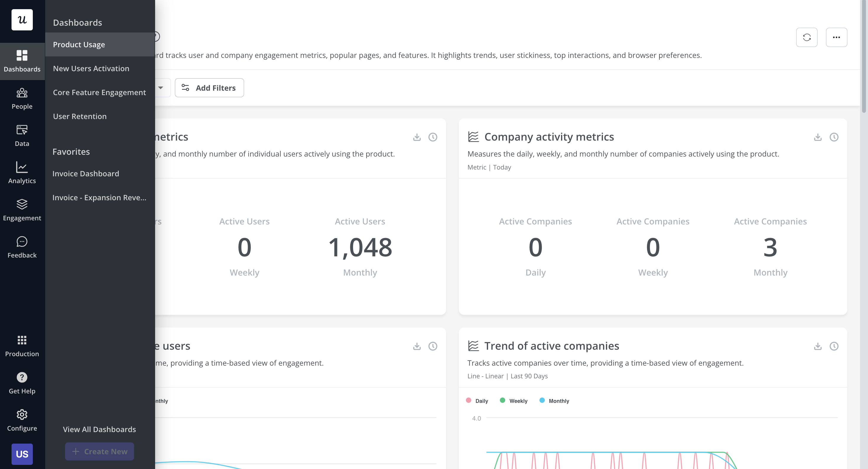Open the Production environment switcher
Image resolution: width=868 pixels, height=469 pixels.
click(22, 346)
